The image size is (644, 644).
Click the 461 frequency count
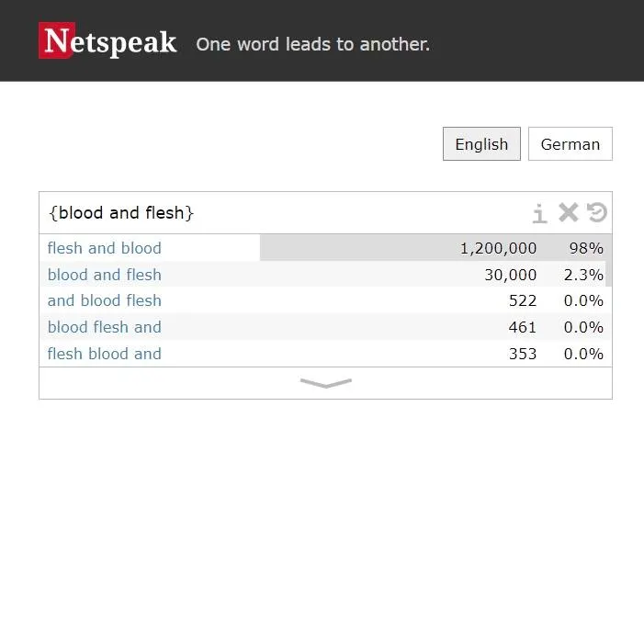[523, 327]
